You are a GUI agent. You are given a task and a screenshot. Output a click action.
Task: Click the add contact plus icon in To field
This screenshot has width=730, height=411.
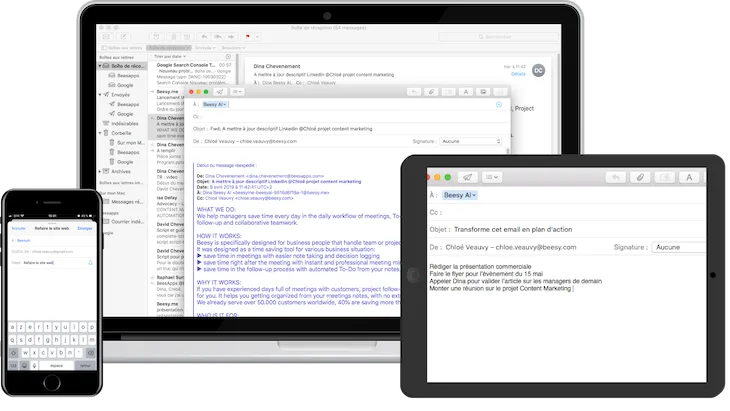coord(499,105)
